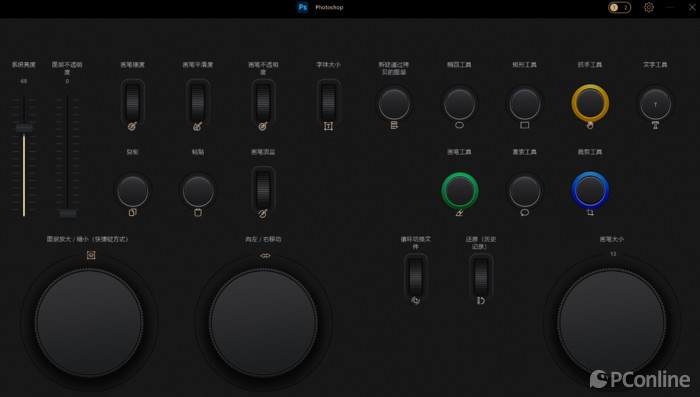Click the brush flow (画笔流量) scroll wheel
700x397 pixels.
coord(263,189)
